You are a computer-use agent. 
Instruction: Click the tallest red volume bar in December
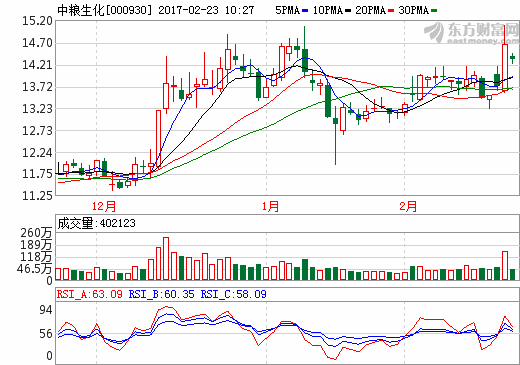[x=166, y=258]
